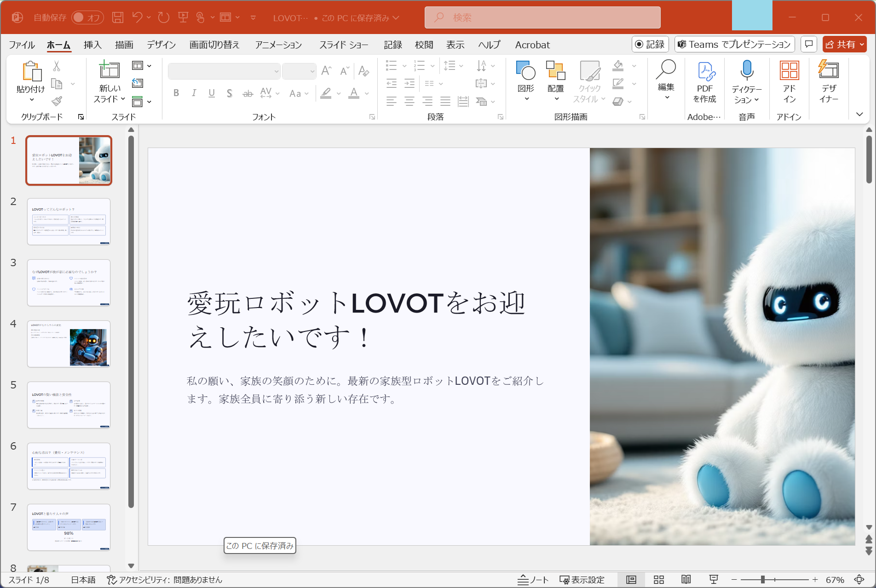Increase list indent level icon
This screenshot has height=588, width=876.
409,83
